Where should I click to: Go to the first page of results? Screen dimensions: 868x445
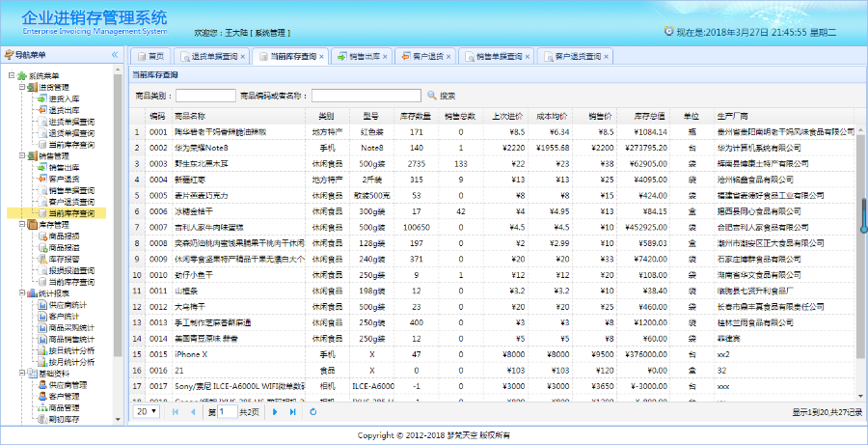176,412
